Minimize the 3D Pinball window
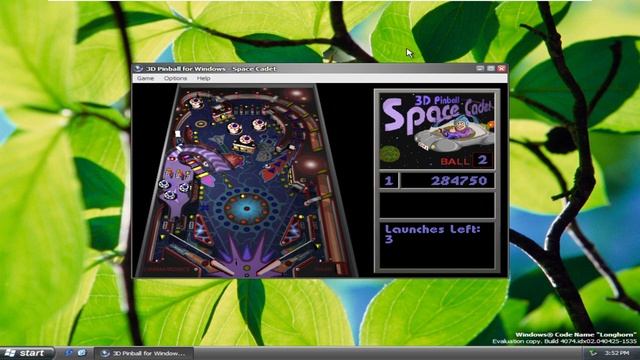The width and height of the screenshot is (640, 360). coord(480,68)
